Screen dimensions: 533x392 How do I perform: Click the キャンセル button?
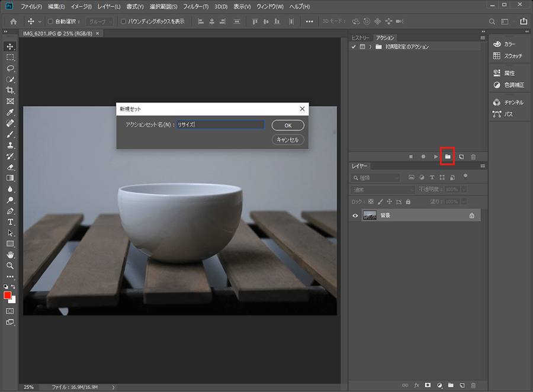point(288,140)
